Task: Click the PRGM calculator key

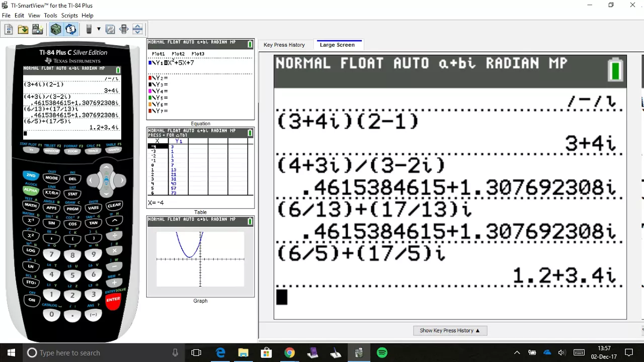Action: pos(72,208)
